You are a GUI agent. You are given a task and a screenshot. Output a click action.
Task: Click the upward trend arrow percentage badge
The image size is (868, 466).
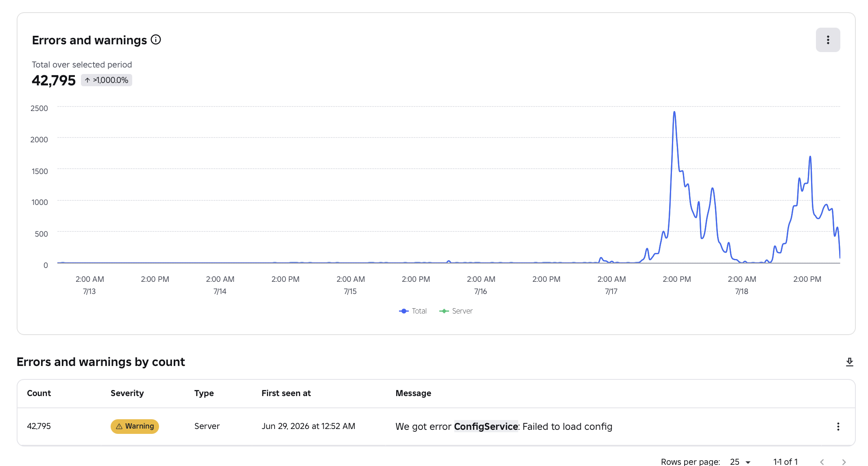pos(107,80)
